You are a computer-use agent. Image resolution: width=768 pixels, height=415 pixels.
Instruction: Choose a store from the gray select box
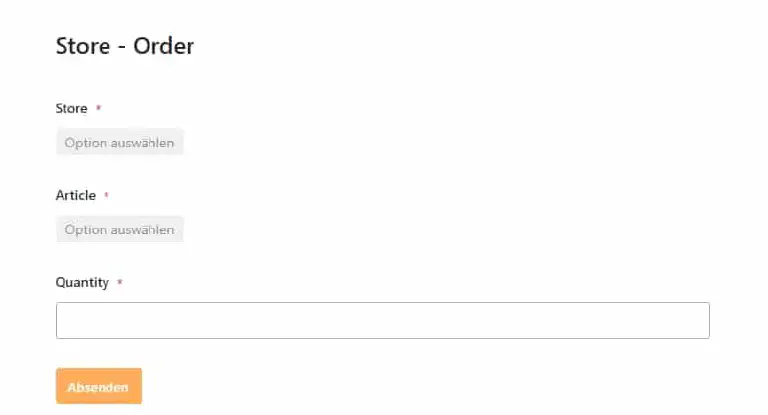pos(120,142)
